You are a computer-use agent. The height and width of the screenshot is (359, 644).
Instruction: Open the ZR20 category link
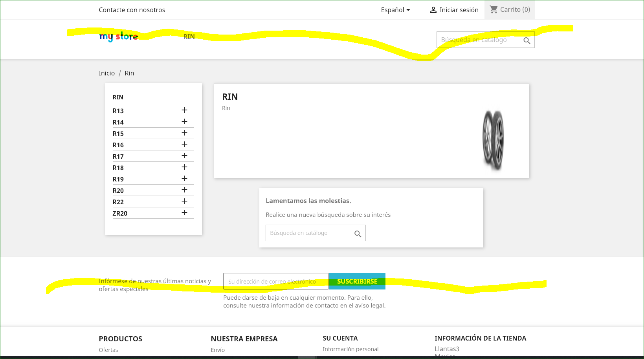click(120, 213)
